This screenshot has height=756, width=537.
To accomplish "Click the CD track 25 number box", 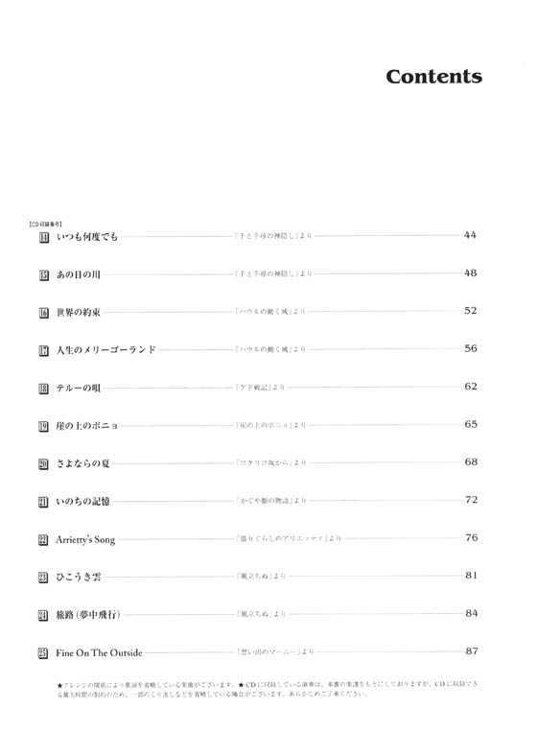I will click(x=43, y=653).
